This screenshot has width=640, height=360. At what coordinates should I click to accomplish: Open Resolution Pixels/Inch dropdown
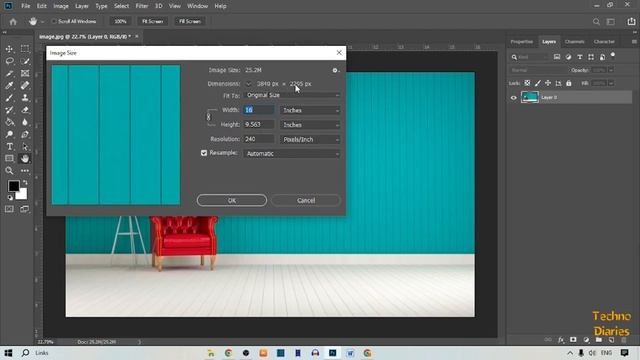[x=310, y=140]
